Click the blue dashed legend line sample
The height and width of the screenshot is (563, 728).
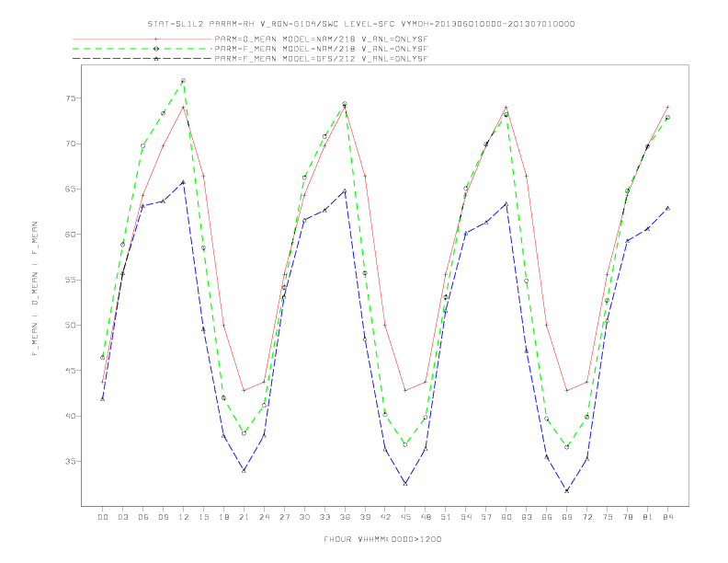tap(142, 59)
